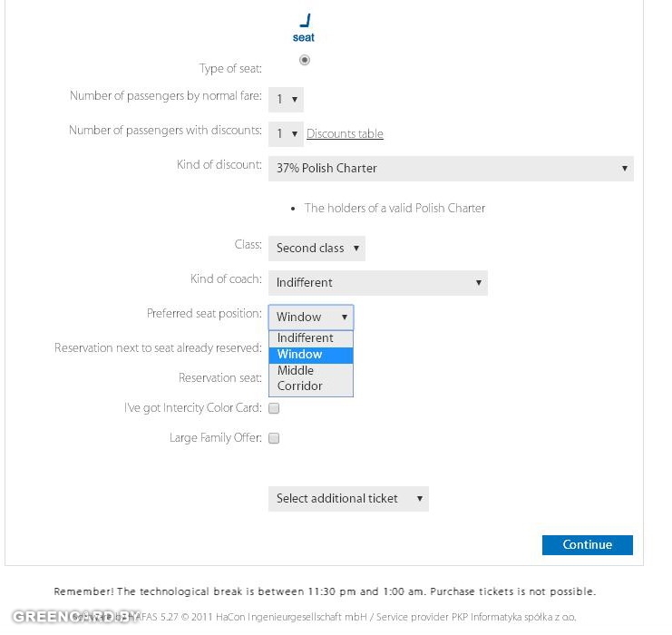Click the seat icon above the radio button
This screenshot has width=672, height=635.
(x=304, y=21)
